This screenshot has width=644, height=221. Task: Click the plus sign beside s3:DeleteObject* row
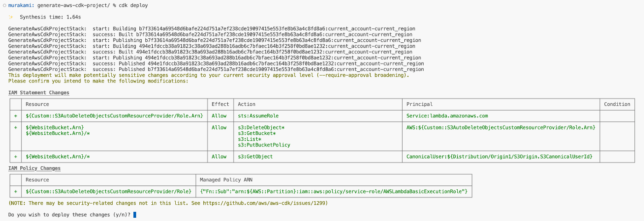(15, 128)
